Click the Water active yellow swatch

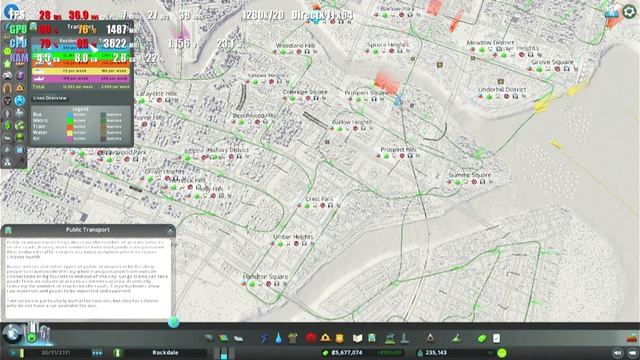pyautogui.click(x=70, y=133)
